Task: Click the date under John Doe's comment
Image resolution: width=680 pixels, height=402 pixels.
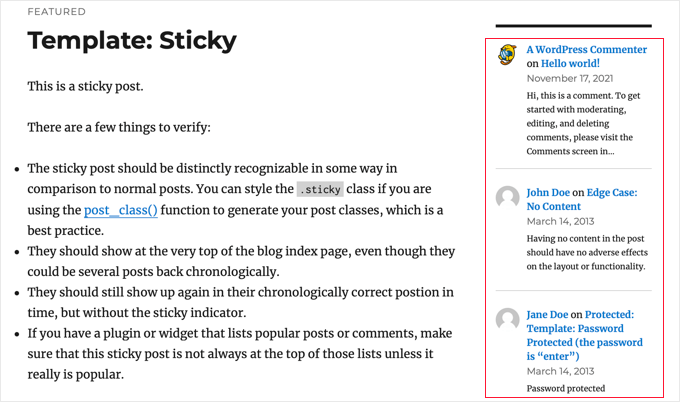Action: click(561, 221)
